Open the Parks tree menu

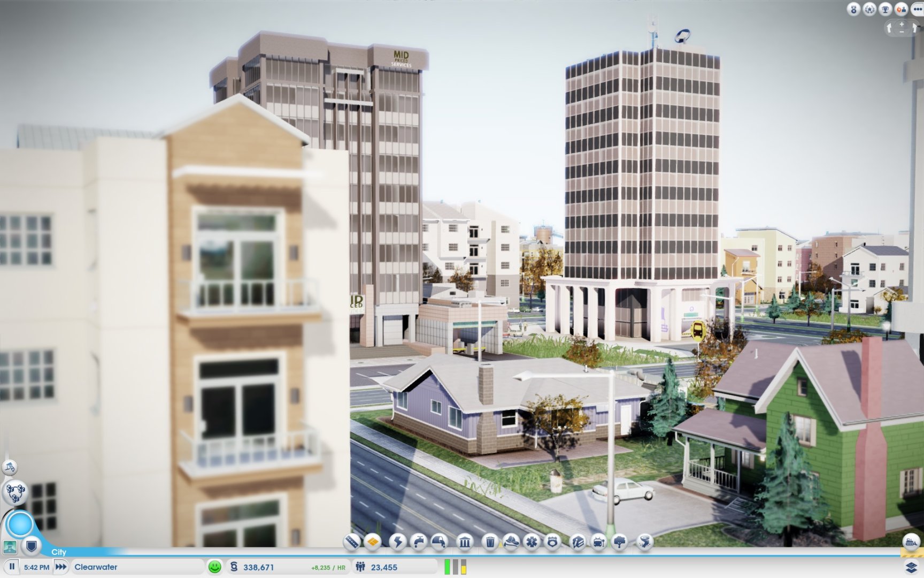coord(620,542)
